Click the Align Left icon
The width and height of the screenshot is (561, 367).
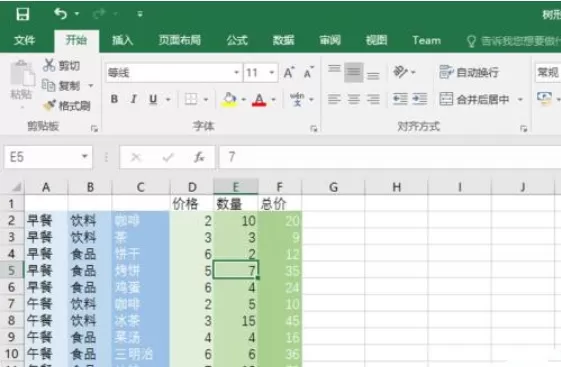point(334,99)
